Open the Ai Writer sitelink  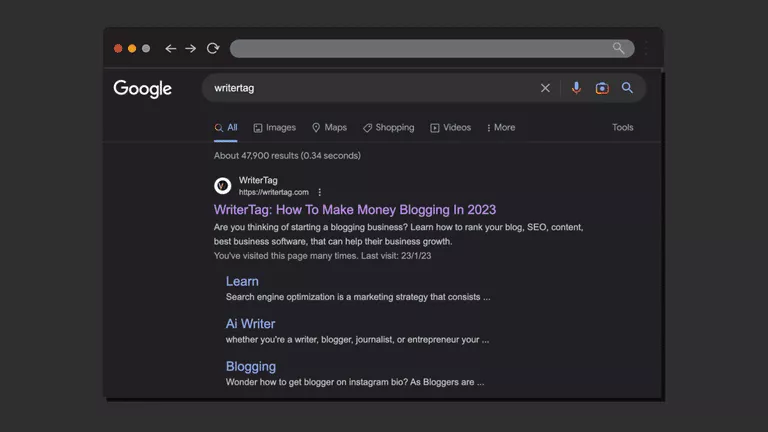pyautogui.click(x=250, y=324)
